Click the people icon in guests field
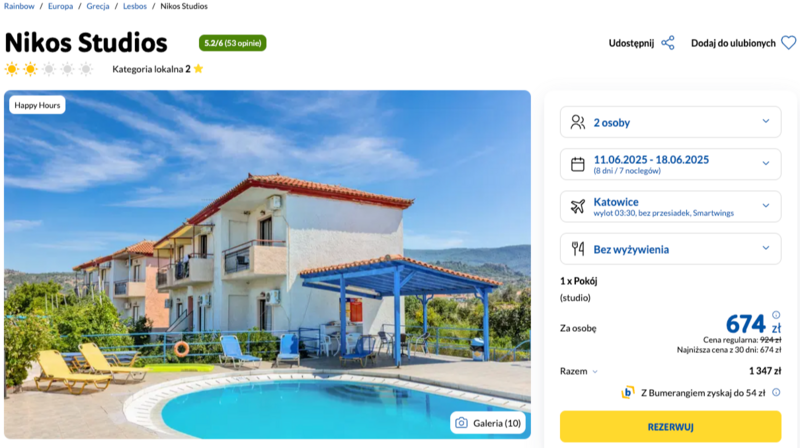 tap(578, 122)
